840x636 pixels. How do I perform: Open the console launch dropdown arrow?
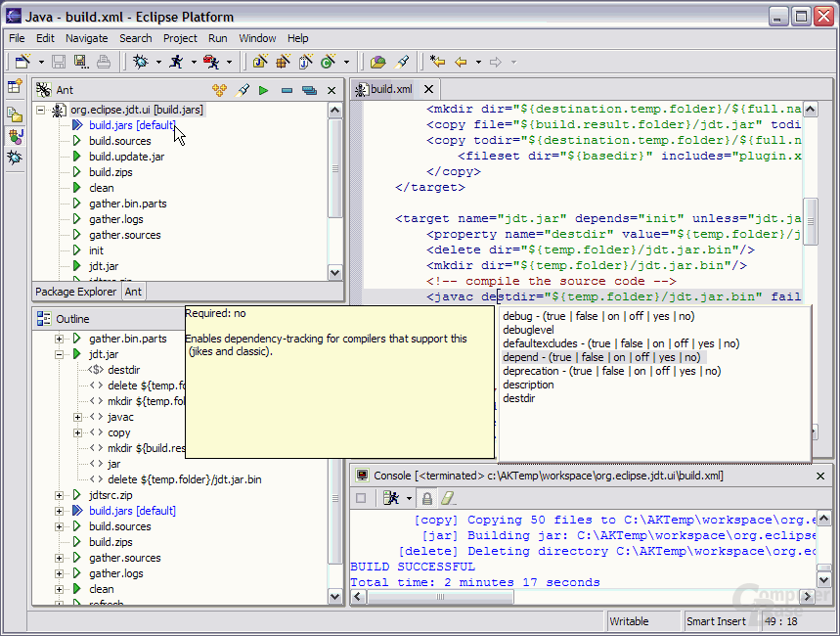(410, 499)
